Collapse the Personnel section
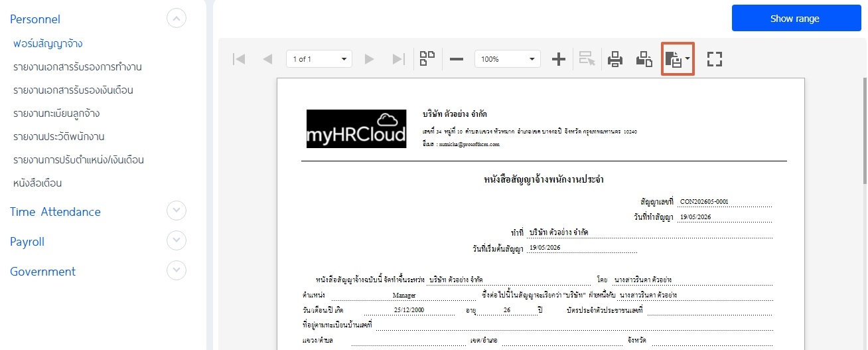 (x=176, y=19)
